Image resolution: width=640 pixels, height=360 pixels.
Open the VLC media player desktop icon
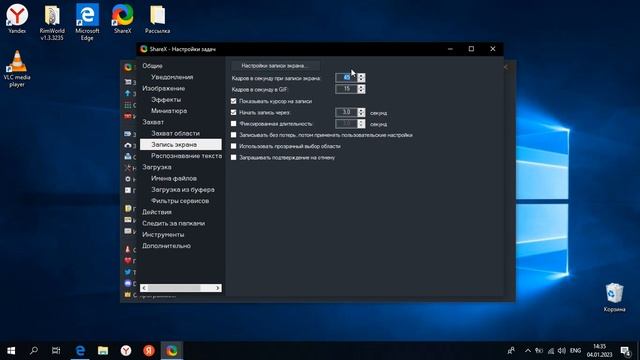17,68
